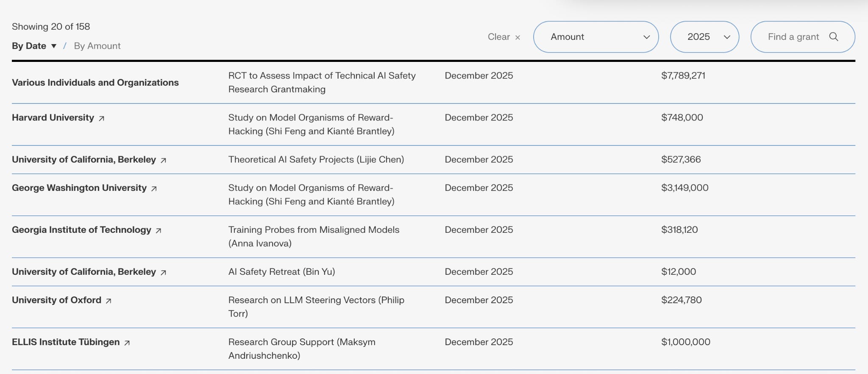Image resolution: width=868 pixels, height=374 pixels.
Task: Clear the applied filters
Action: pos(504,37)
